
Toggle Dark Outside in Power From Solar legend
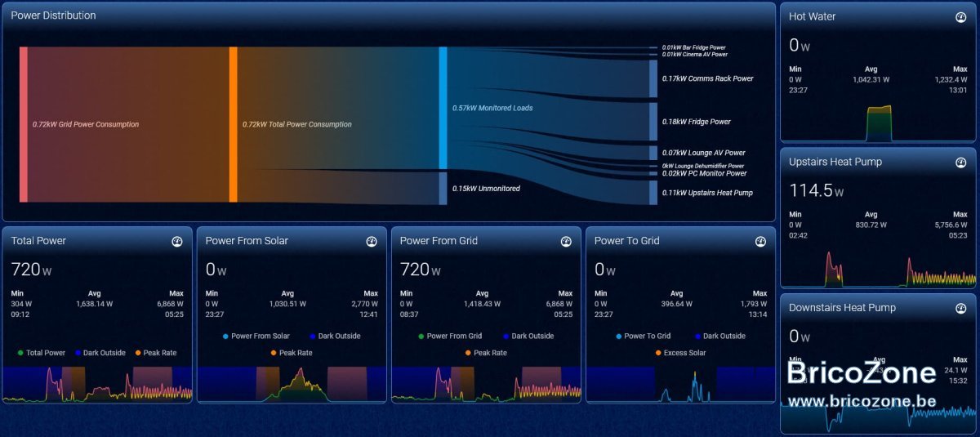(335, 336)
